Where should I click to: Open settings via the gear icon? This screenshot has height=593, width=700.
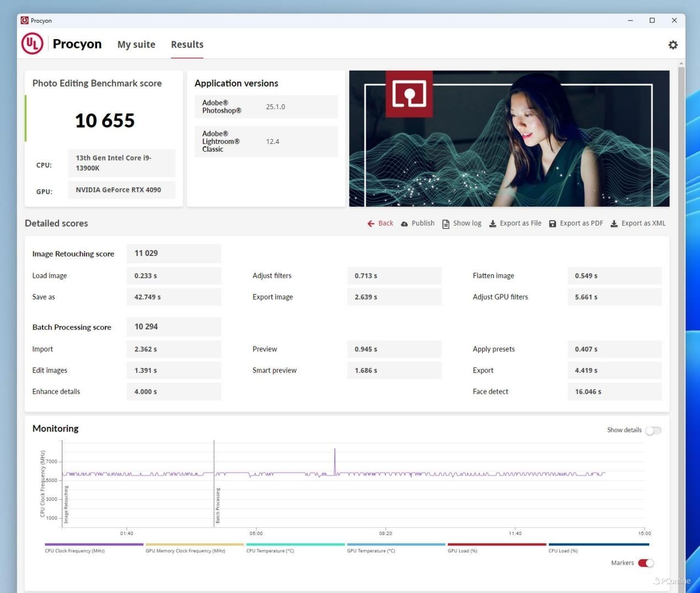click(672, 45)
